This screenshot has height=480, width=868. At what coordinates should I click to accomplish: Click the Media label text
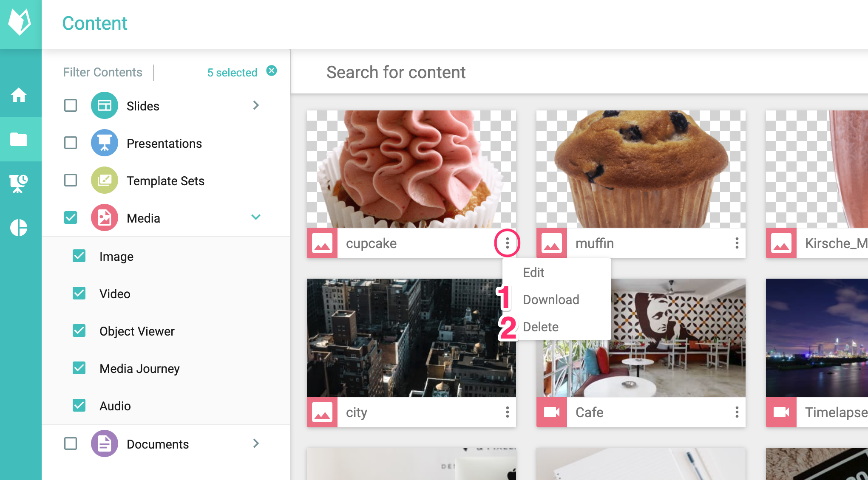pyautogui.click(x=143, y=218)
